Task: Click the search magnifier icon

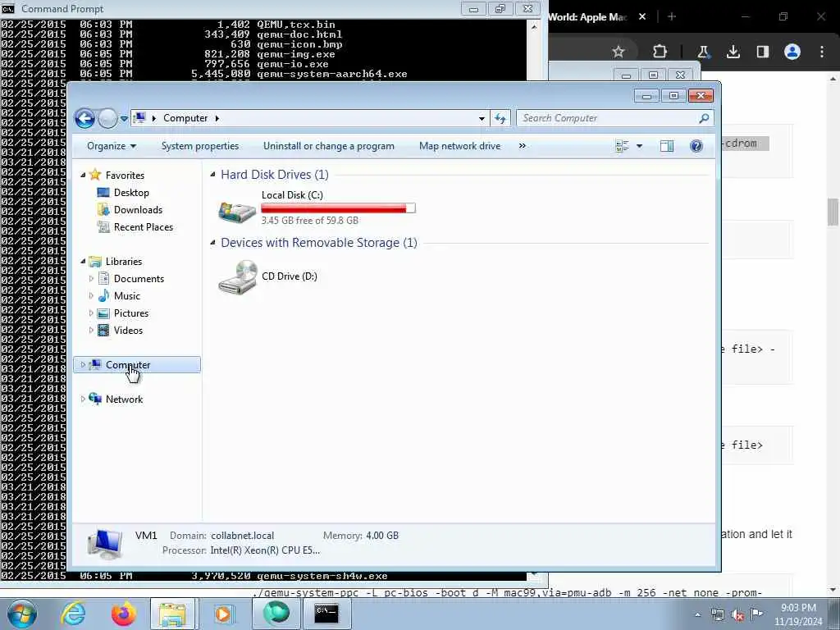Action: coord(704,118)
